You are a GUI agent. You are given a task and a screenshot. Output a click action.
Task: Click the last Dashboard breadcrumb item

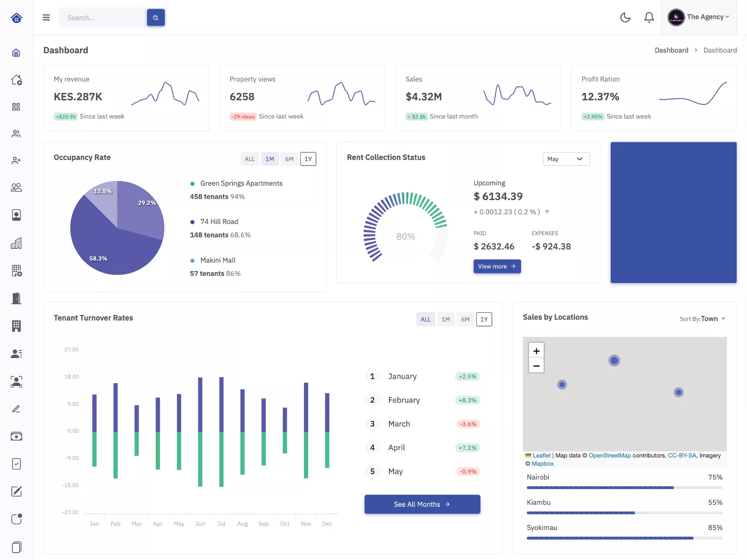pos(720,50)
